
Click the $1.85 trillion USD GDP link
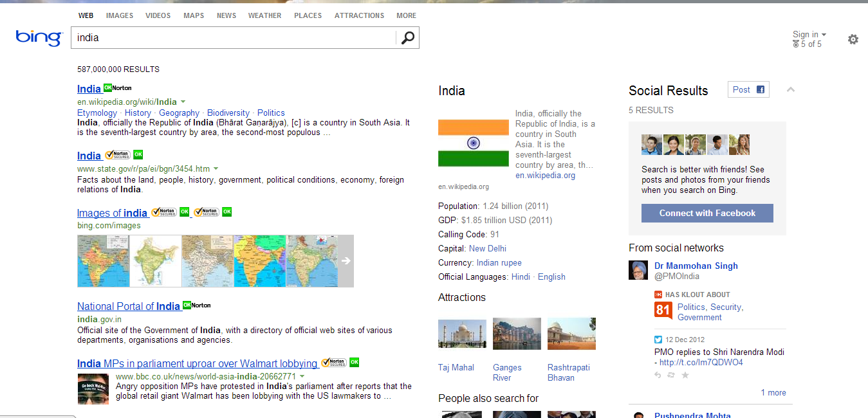507,220
